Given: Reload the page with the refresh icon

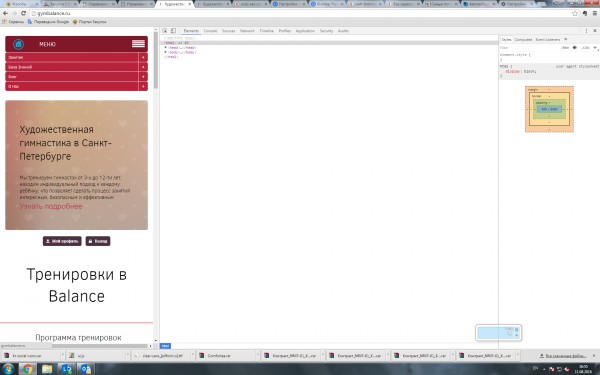Looking at the screenshot, I should (x=23, y=13).
